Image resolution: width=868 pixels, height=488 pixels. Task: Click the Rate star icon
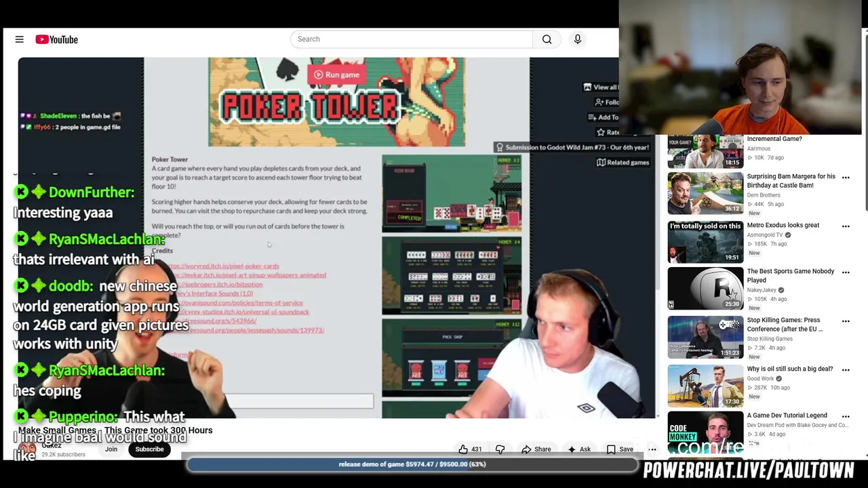click(x=601, y=132)
